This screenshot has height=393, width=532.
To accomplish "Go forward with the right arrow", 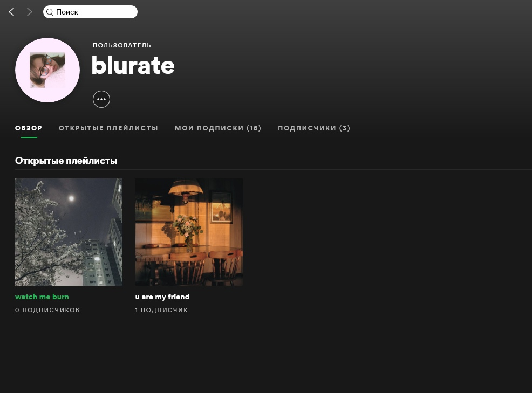I will (x=30, y=12).
